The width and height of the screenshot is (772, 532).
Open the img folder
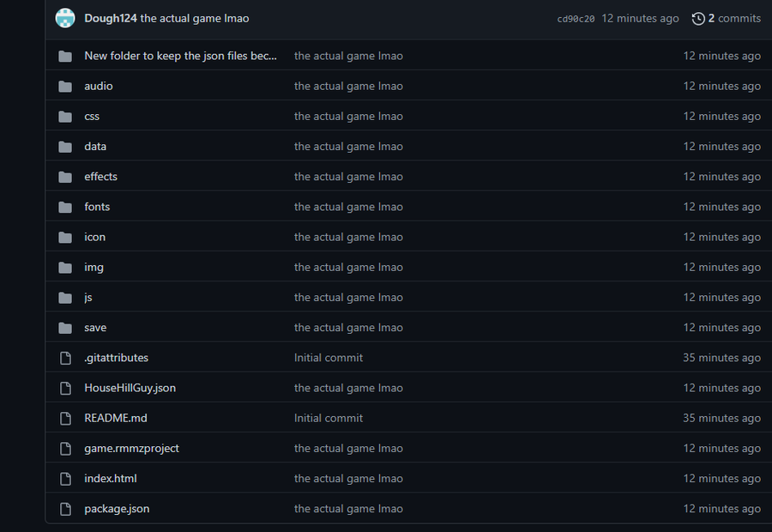click(93, 268)
